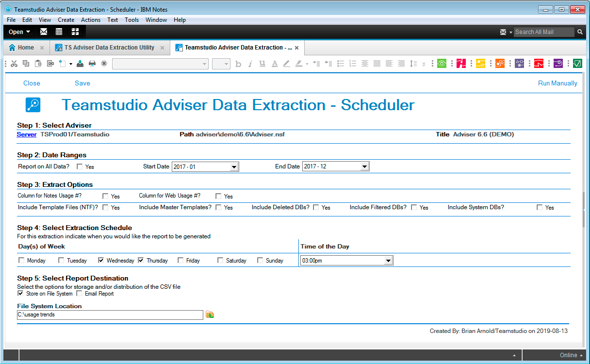
Task: Click the search magnifier icon beside Search All Mail
Action: point(580,32)
